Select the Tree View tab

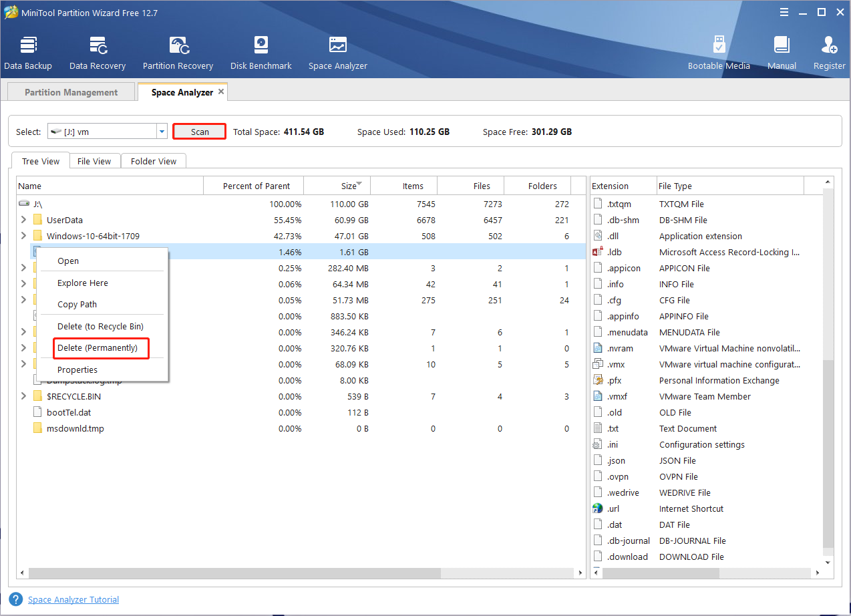41,161
